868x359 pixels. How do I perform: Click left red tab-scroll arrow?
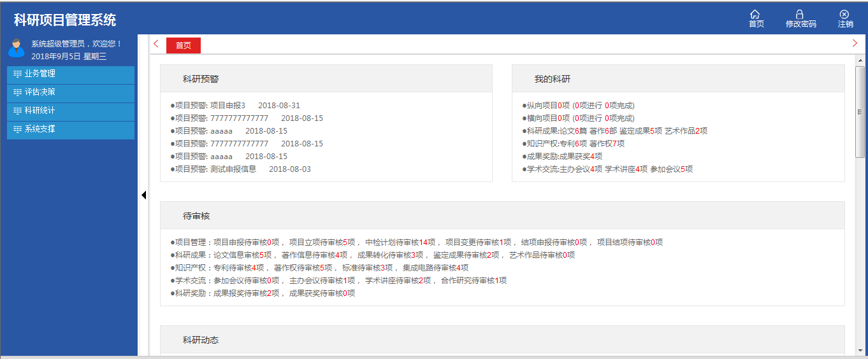coord(156,44)
